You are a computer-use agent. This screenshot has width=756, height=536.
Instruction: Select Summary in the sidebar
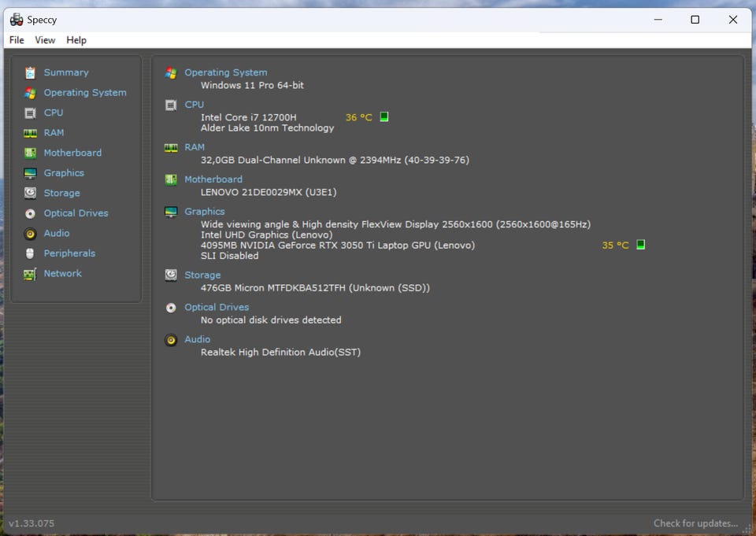click(66, 72)
